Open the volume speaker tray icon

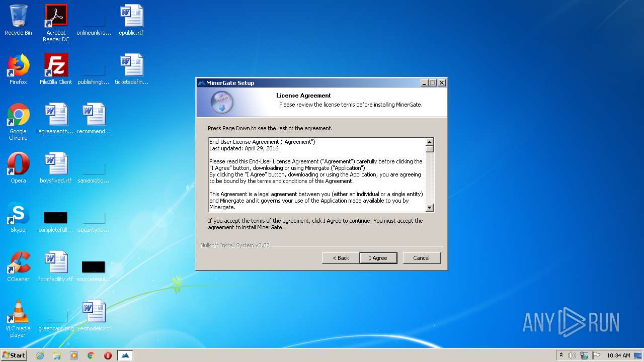click(x=572, y=355)
